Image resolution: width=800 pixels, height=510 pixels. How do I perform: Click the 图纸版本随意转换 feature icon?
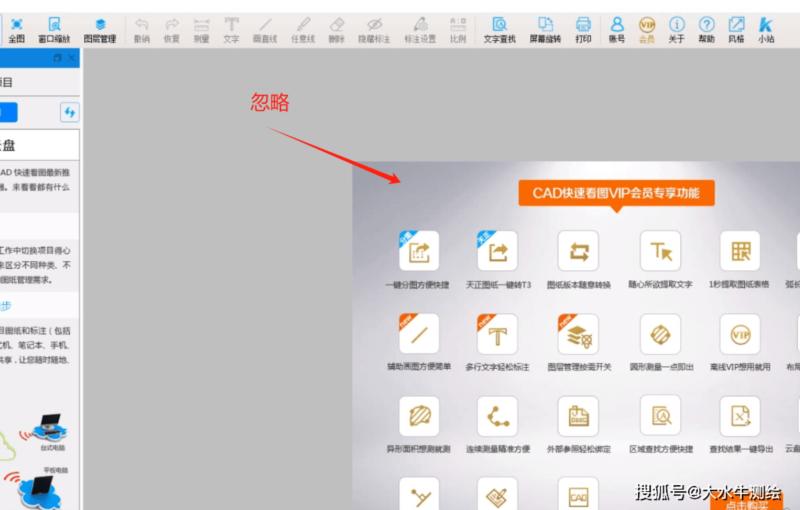click(x=578, y=250)
